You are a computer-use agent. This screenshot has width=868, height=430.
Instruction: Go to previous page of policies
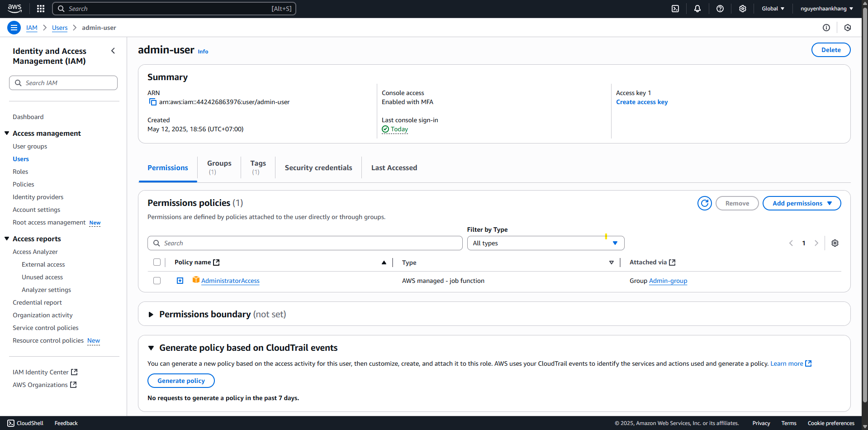pyautogui.click(x=791, y=243)
